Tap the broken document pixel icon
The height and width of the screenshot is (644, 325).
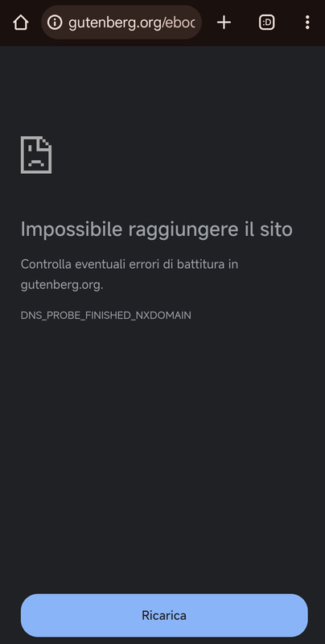(36, 155)
